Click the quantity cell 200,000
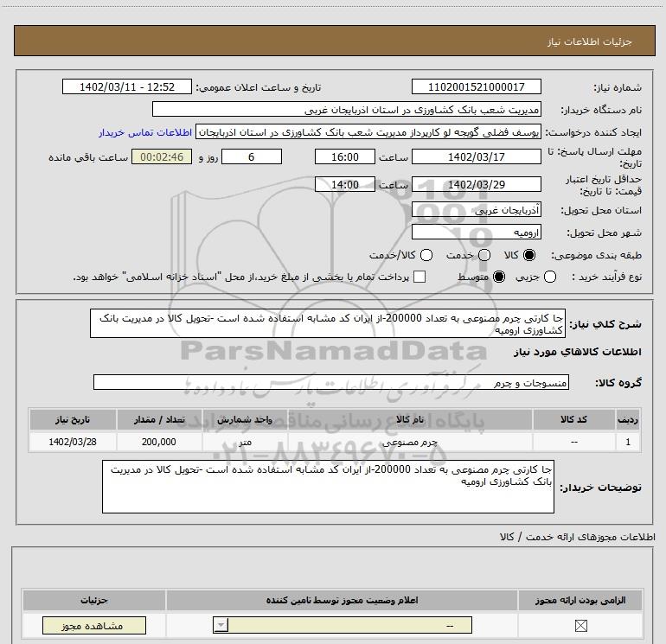Viewport: 666px width, 644px height. (x=159, y=442)
